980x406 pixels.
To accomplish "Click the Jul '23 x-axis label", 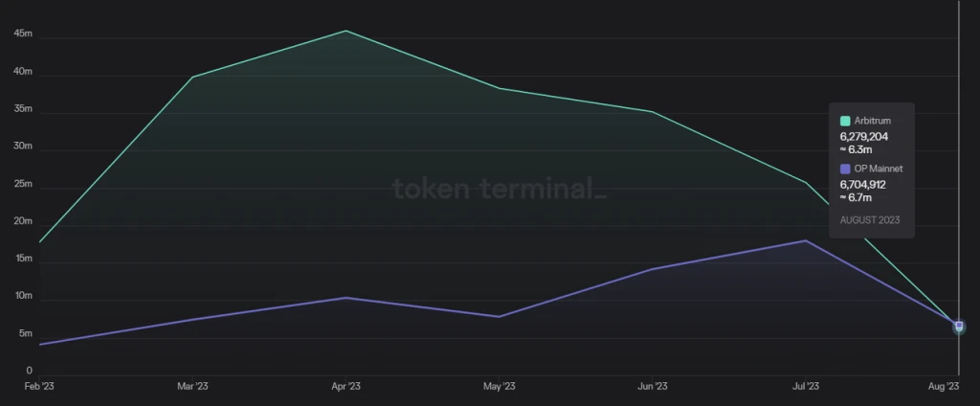I will point(805,387).
